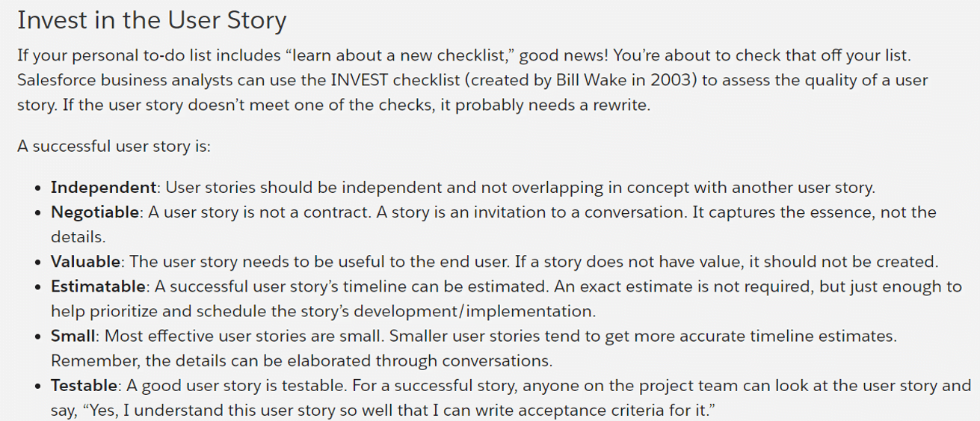Click the year "2003" in the paragraph
980x421 pixels.
click(676, 80)
